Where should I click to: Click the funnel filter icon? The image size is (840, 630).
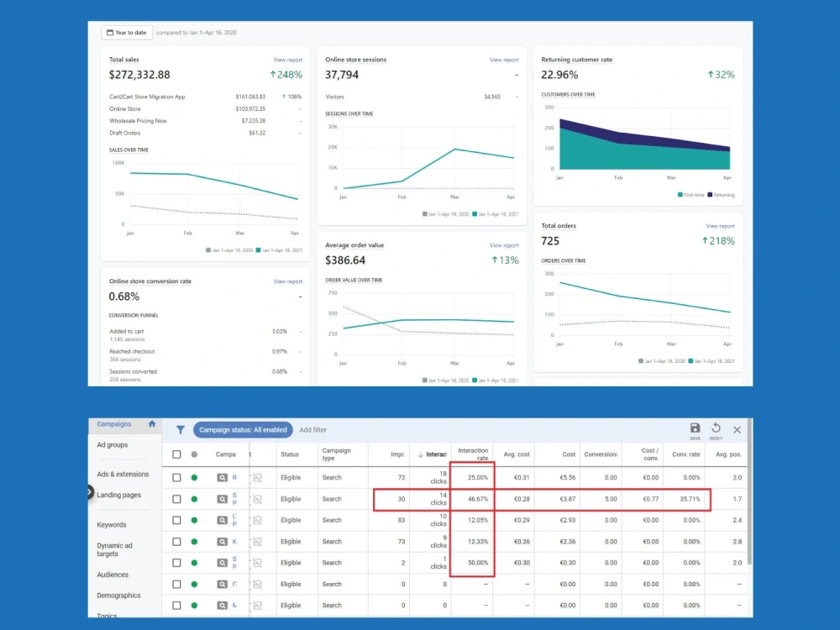click(x=181, y=429)
